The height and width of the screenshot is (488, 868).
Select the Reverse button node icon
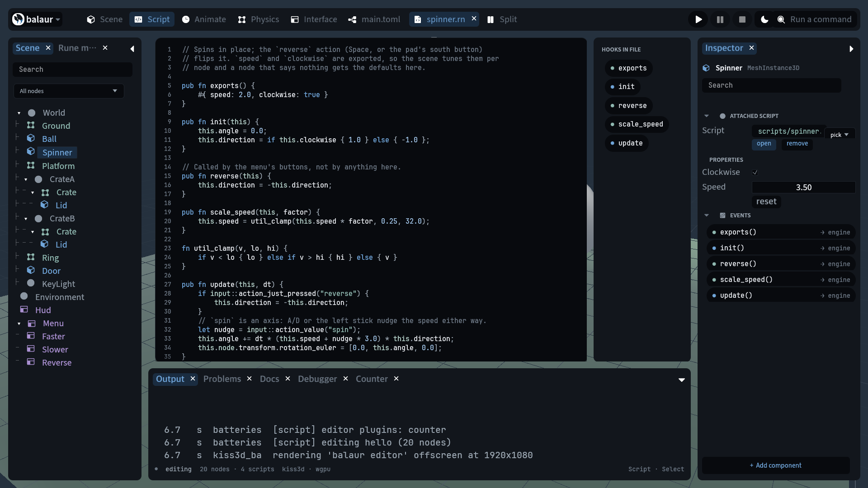click(31, 362)
